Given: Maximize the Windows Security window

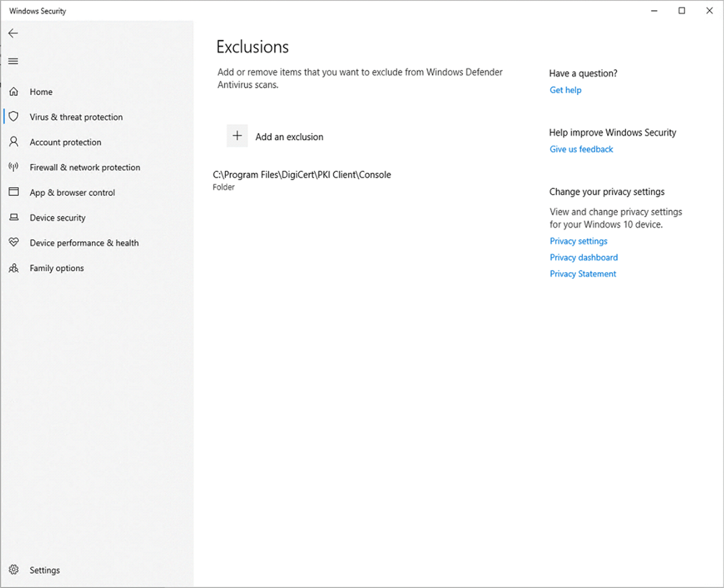Looking at the screenshot, I should tap(682, 11).
